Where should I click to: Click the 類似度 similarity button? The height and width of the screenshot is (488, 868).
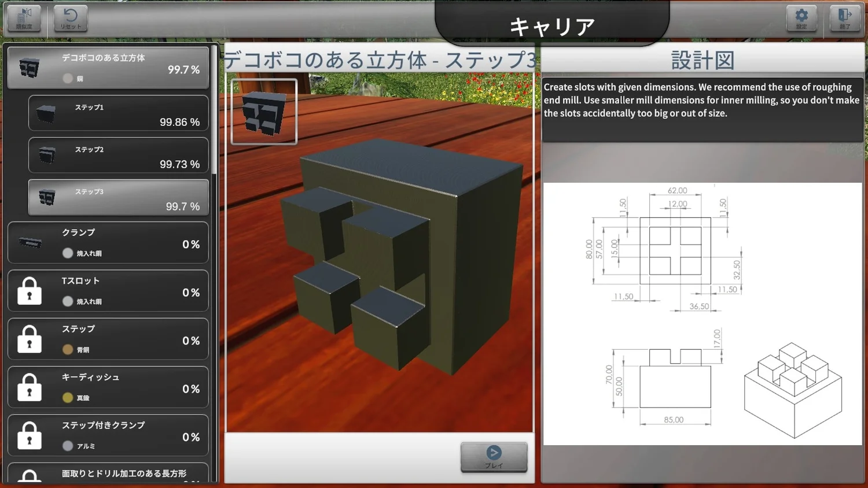click(24, 18)
